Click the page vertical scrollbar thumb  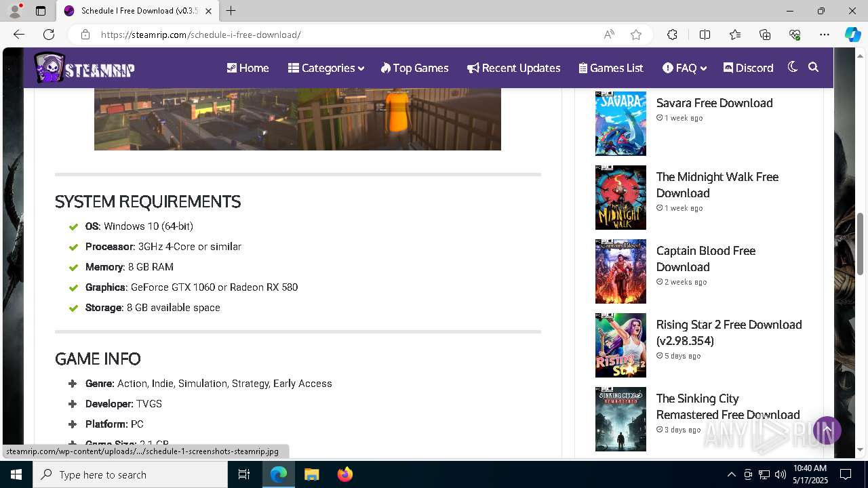pyautogui.click(x=861, y=243)
